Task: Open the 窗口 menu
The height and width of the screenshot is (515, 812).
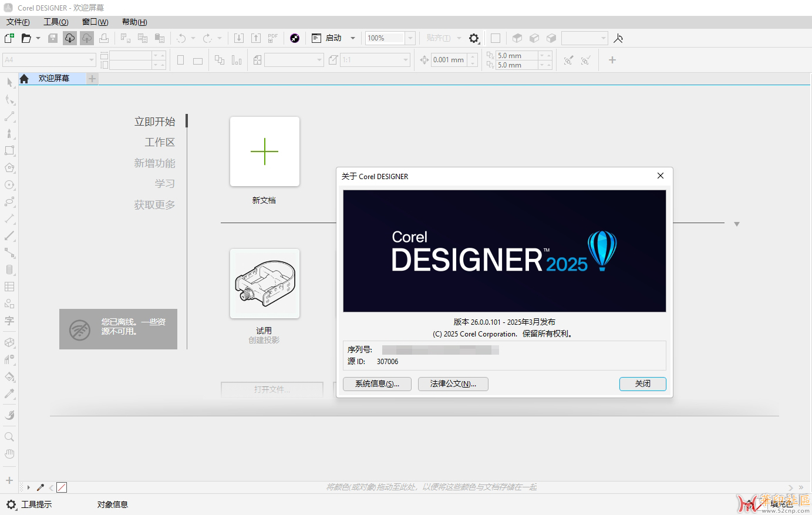Action: point(95,22)
